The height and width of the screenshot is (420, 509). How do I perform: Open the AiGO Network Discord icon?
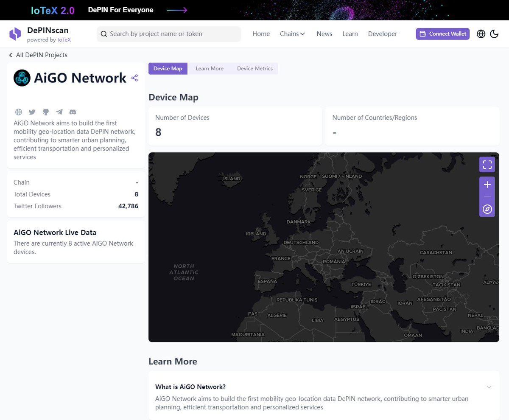[x=73, y=112]
